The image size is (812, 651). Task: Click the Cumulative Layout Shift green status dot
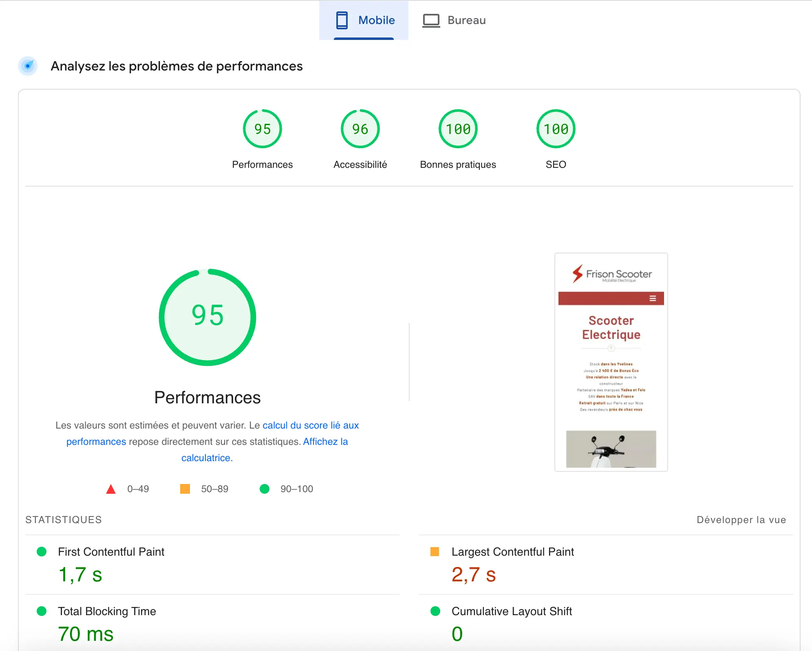click(x=435, y=611)
